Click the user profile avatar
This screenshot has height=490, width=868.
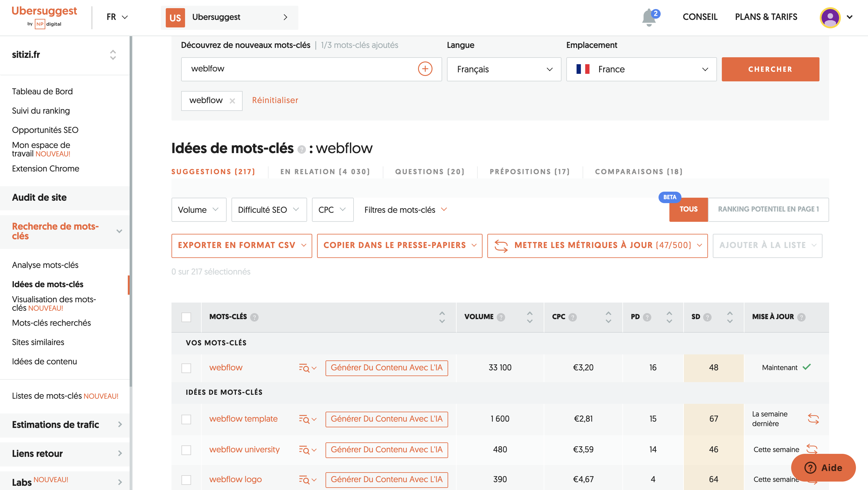[830, 17]
